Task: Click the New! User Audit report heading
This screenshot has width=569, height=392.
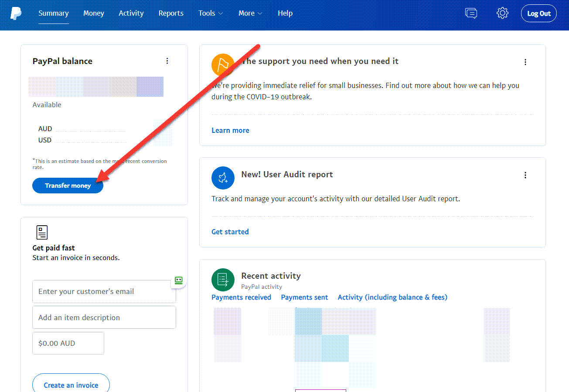Action: [287, 175]
